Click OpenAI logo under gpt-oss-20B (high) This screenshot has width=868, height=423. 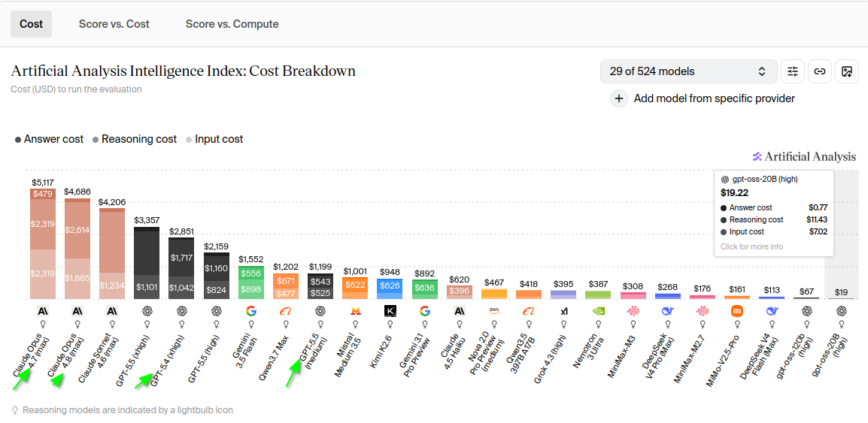coord(842,311)
